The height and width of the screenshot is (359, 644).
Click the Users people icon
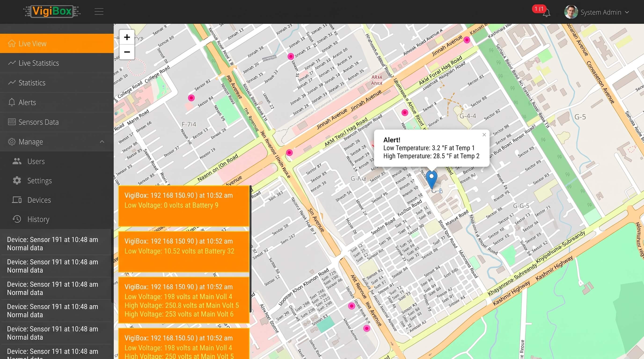(x=17, y=161)
